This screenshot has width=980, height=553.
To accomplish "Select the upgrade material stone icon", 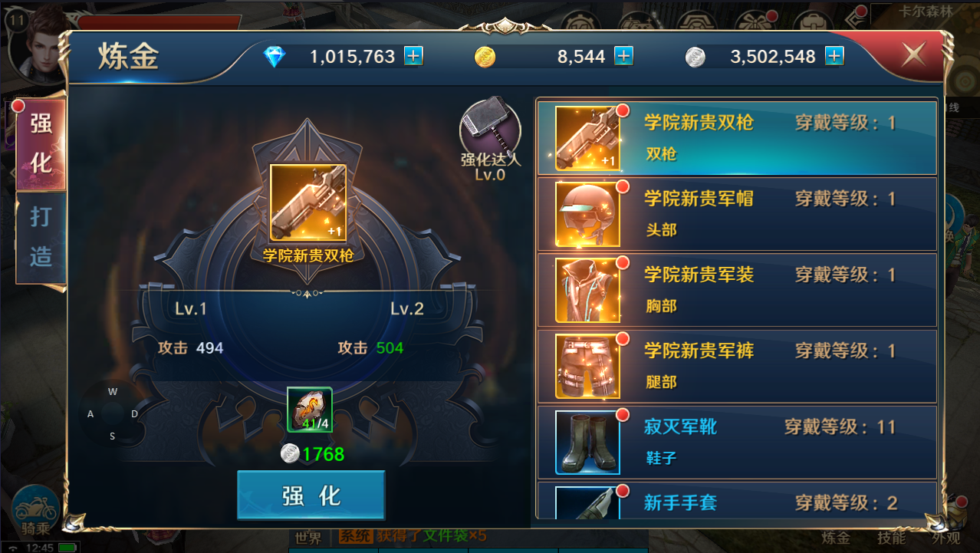I will coord(309,410).
